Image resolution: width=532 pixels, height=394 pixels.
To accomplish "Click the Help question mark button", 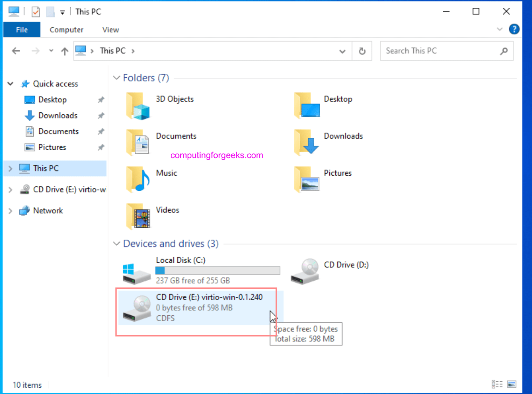I will click(514, 29).
